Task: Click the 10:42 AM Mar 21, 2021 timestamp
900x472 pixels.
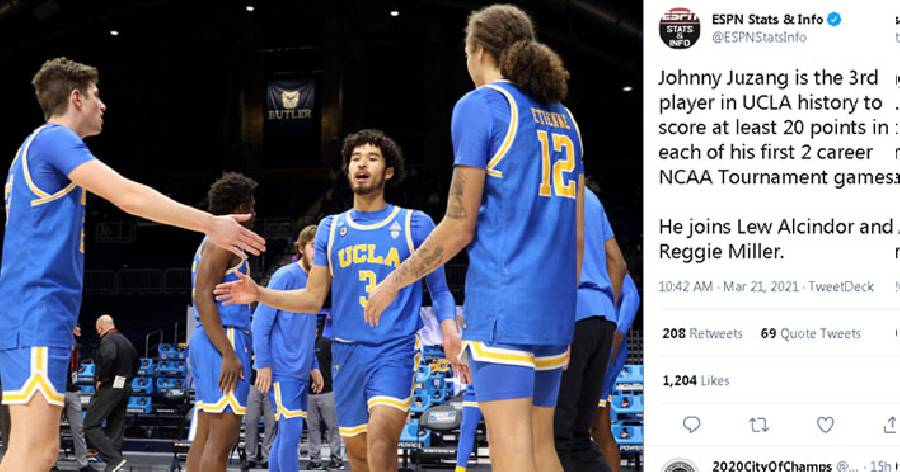Action: click(728, 286)
